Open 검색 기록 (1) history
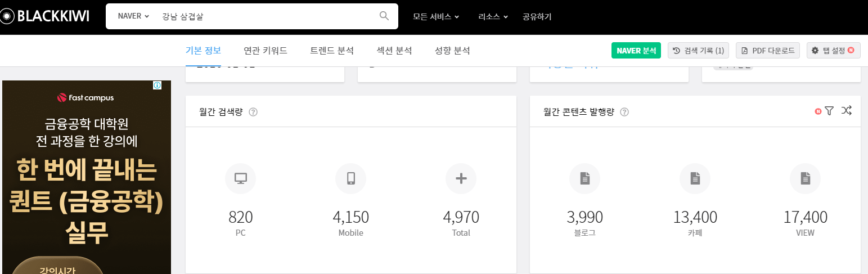 [699, 50]
